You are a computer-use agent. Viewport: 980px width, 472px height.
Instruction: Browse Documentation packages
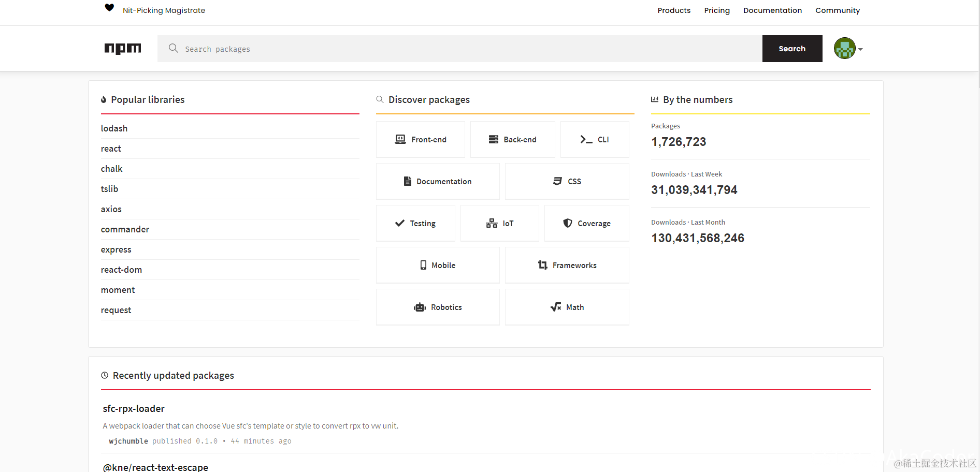[438, 181]
